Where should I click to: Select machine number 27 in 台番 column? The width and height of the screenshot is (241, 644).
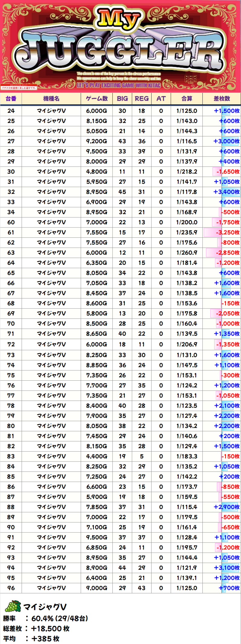click(11, 141)
